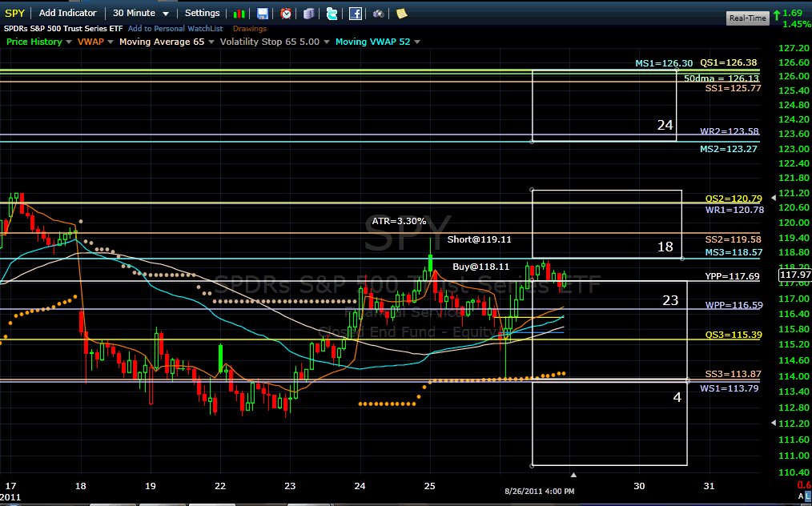Click the Drawings link

250,29
